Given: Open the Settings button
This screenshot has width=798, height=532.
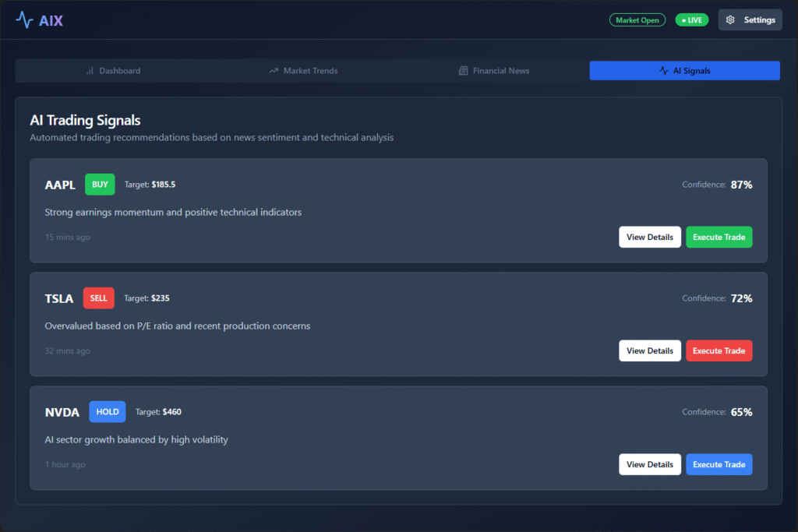Looking at the screenshot, I should pos(750,19).
